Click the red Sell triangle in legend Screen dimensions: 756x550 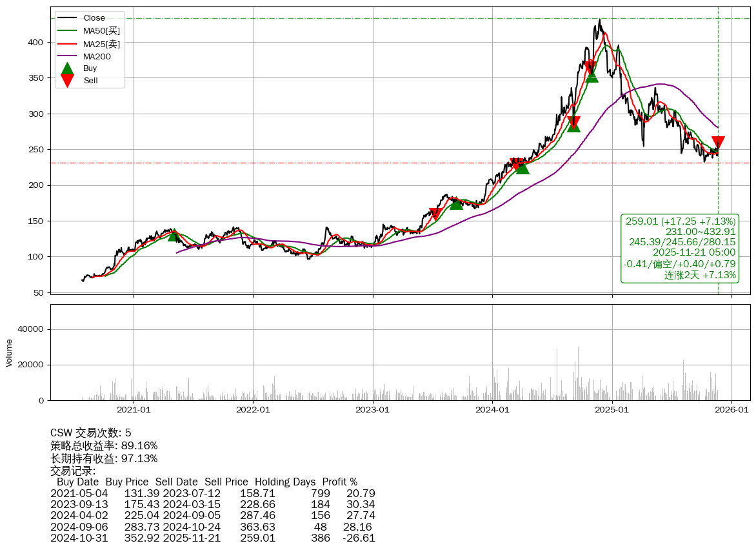pos(67,81)
